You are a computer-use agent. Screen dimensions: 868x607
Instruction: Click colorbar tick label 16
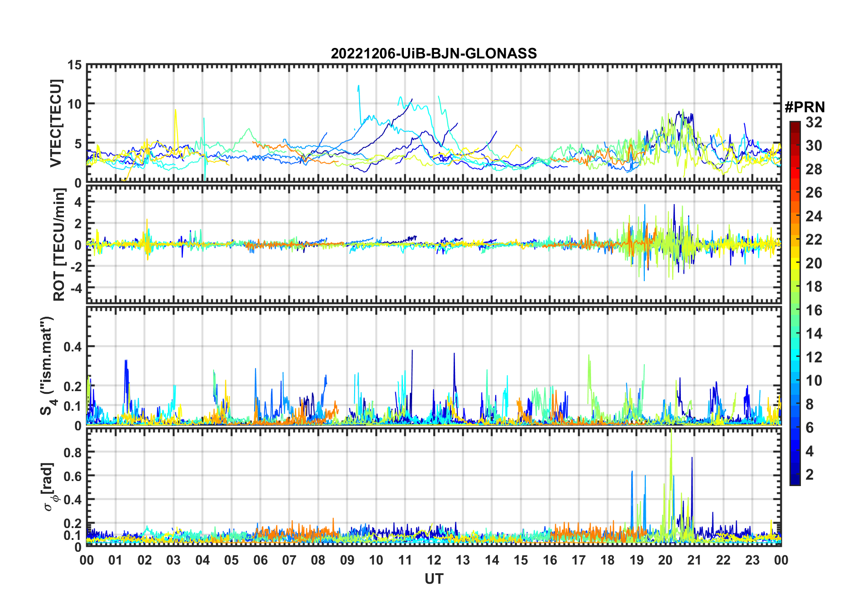tap(814, 310)
